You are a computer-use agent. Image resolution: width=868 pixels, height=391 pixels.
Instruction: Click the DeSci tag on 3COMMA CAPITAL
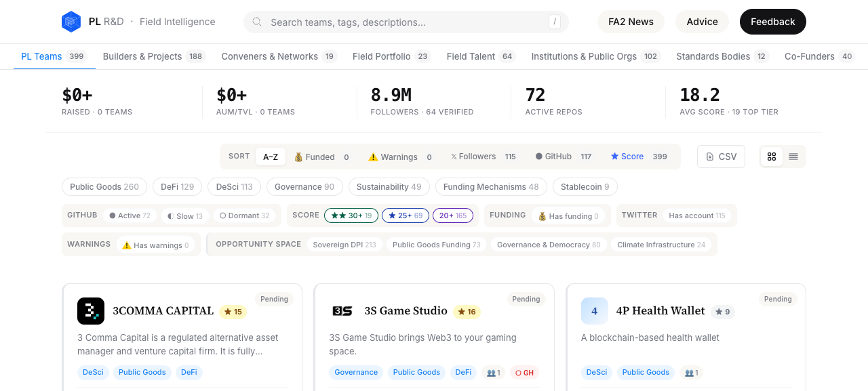point(93,373)
